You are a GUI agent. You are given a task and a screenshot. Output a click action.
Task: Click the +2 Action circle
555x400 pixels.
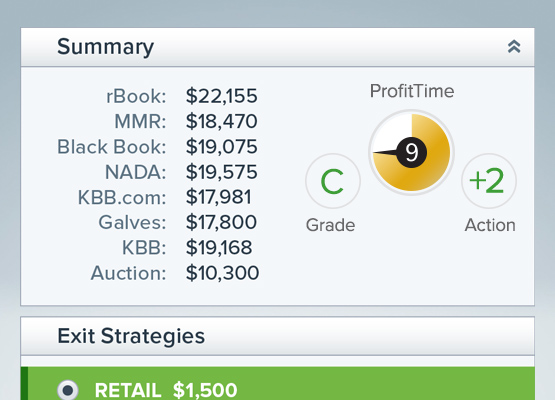click(x=488, y=181)
